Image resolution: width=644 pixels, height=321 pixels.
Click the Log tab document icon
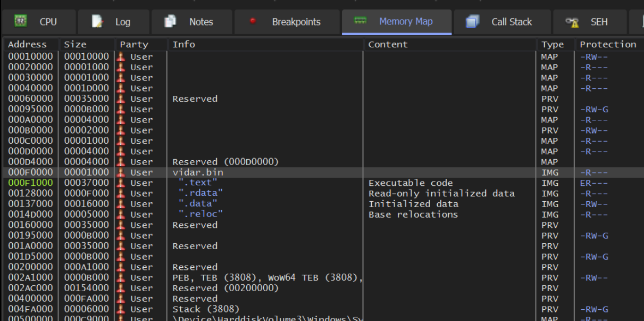[97, 21]
